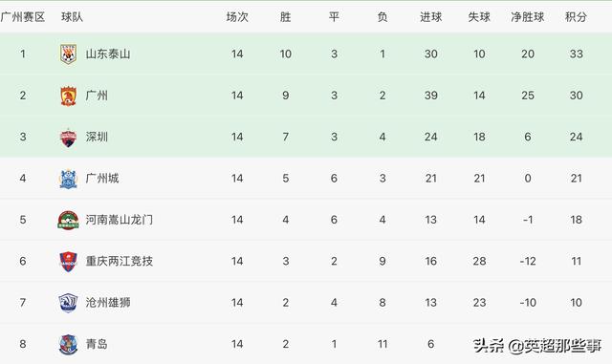The image size is (612, 364).
Task: Click the 场次 column header
Action: pos(237,17)
